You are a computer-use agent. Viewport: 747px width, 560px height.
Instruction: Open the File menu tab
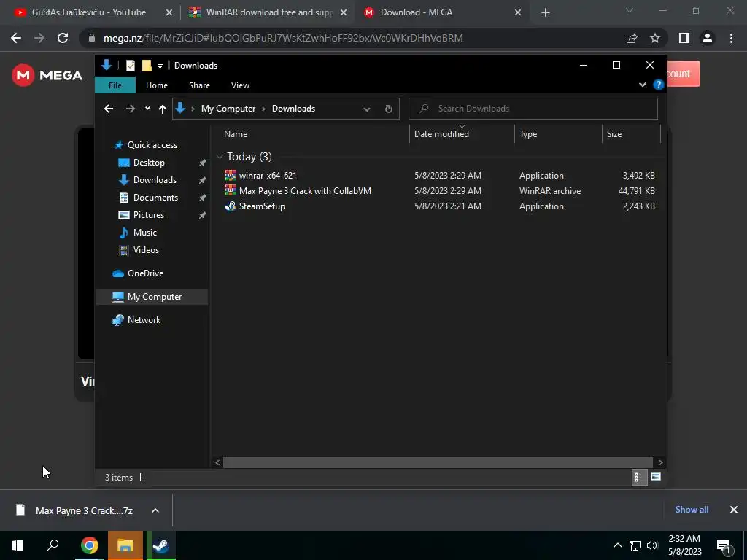(115, 85)
